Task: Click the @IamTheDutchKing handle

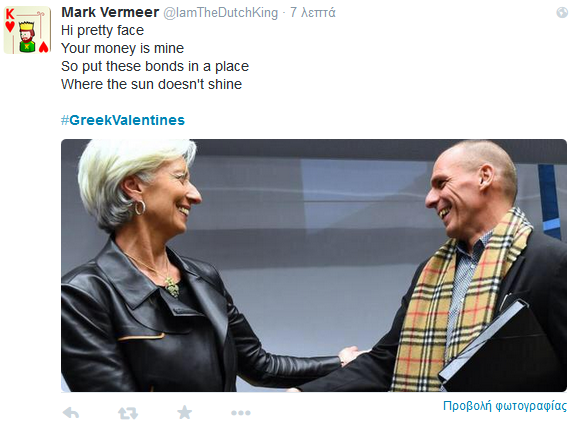Action: coord(220,12)
